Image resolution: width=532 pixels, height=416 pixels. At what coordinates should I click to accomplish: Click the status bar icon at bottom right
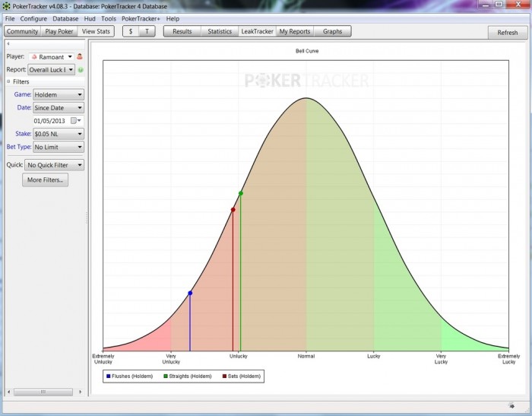(x=511, y=406)
